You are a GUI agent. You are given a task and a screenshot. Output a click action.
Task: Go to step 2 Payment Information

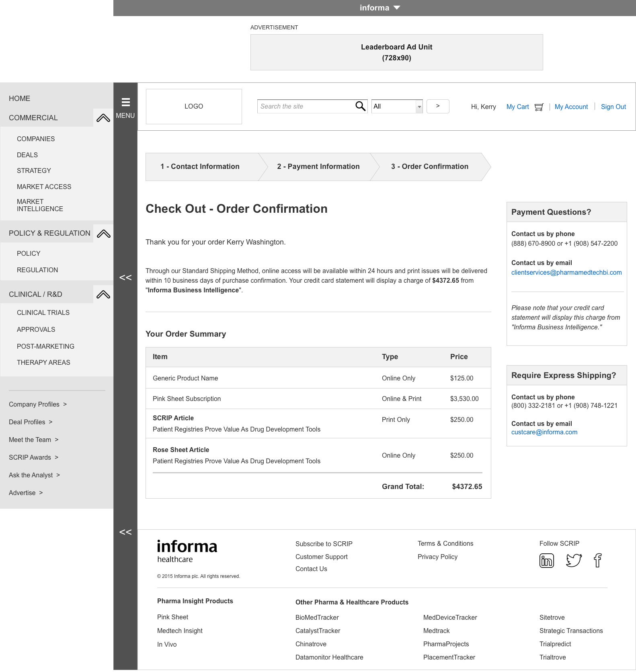click(x=318, y=166)
